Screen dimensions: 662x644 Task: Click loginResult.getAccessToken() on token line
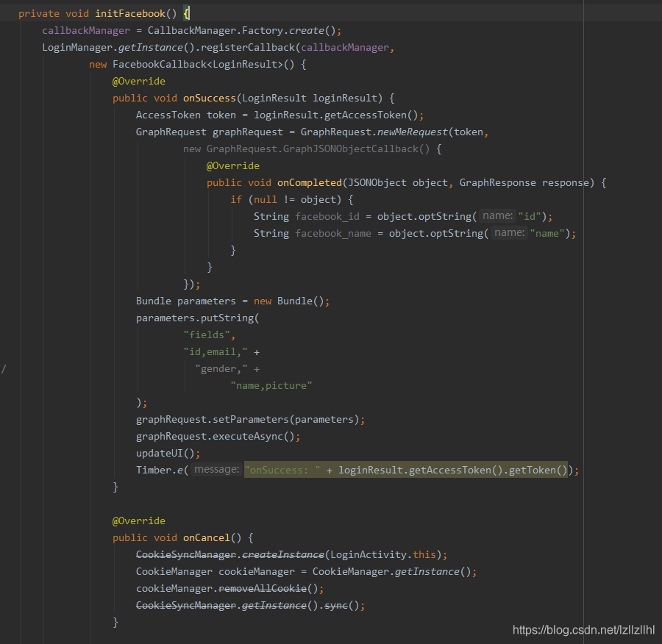tap(336, 115)
